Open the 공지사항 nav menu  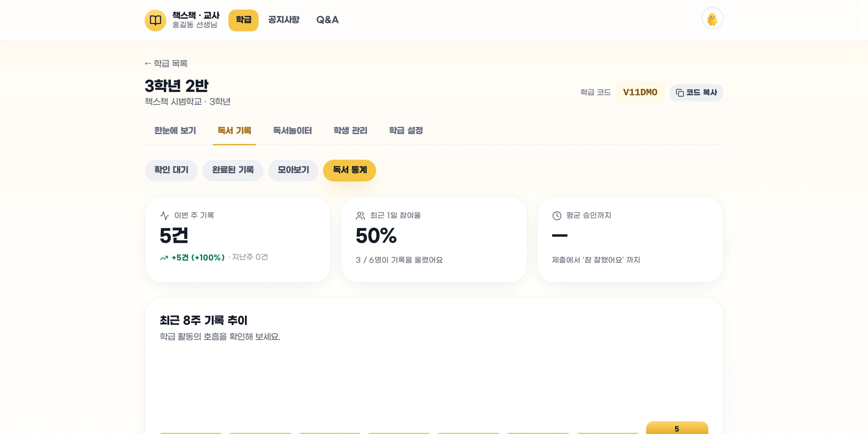pos(284,20)
